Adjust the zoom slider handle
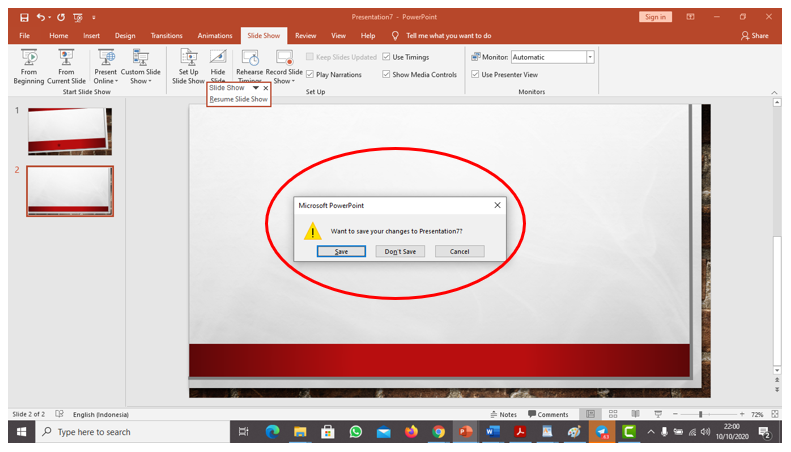The width and height of the screenshot is (791, 452). point(700,414)
